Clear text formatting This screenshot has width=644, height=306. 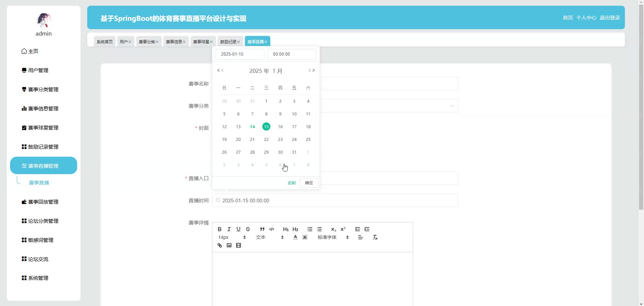click(x=375, y=237)
